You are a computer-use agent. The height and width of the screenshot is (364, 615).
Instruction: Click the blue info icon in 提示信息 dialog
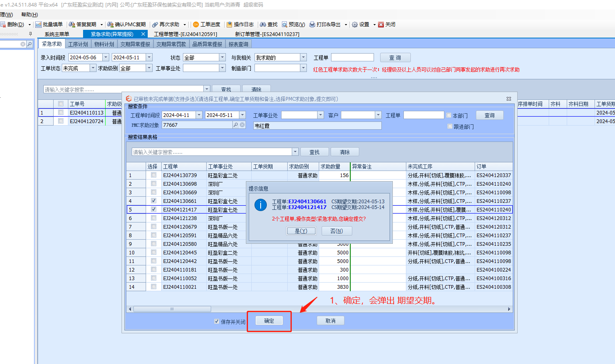(x=261, y=205)
